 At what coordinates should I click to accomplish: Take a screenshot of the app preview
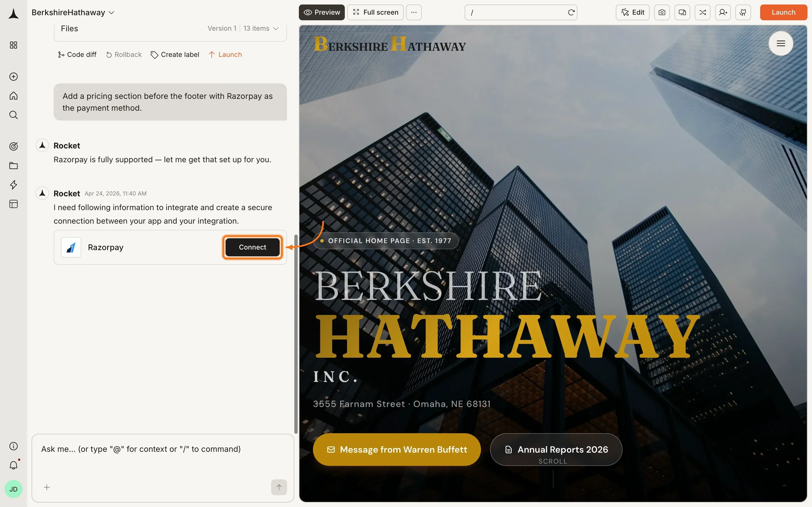(x=662, y=12)
